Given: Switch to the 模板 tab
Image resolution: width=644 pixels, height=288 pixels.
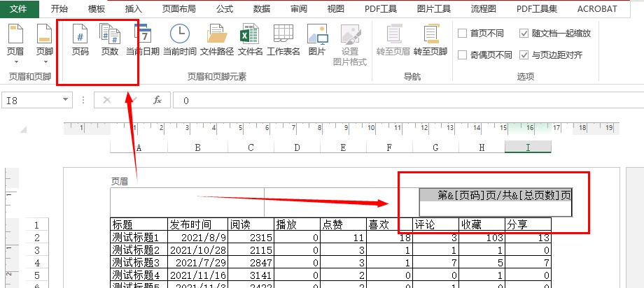Looking at the screenshot, I should coord(96,9).
